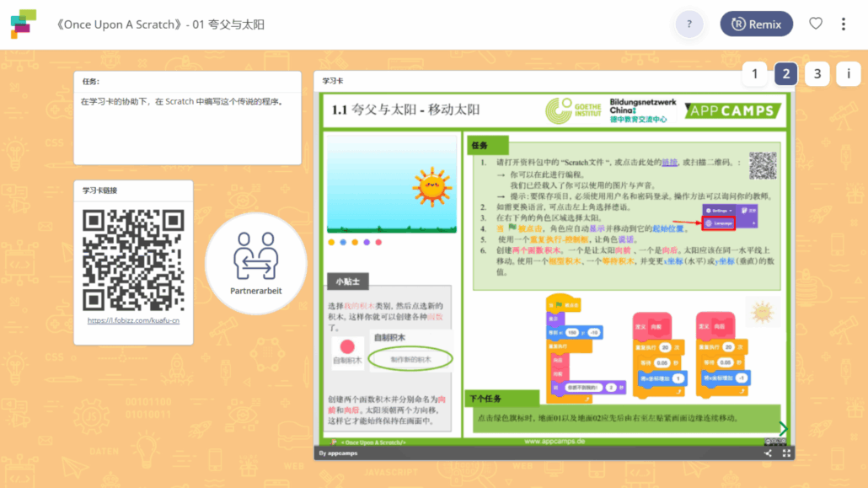Click the circled 制作新的积木 button

click(x=410, y=359)
